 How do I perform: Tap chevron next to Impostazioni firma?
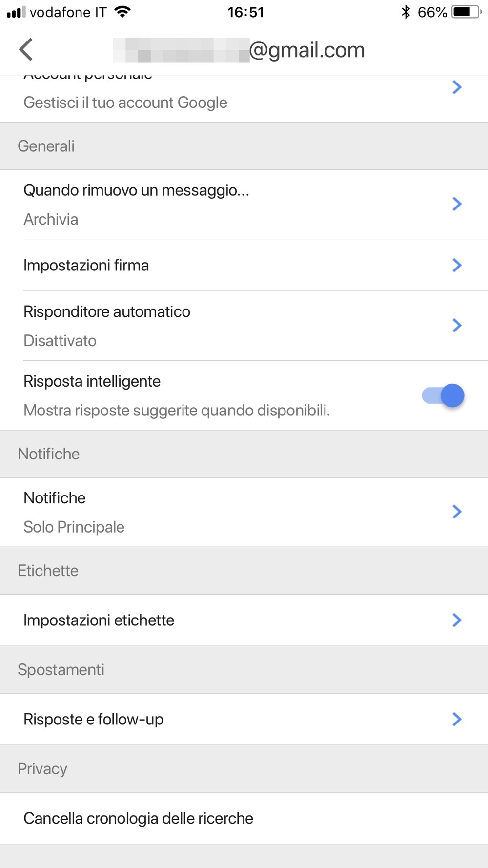(457, 265)
